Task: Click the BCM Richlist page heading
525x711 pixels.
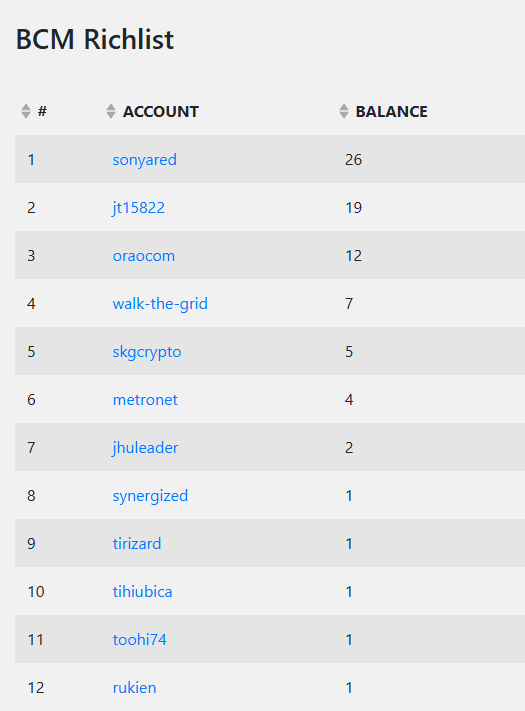Action: pyautogui.click(x=95, y=39)
